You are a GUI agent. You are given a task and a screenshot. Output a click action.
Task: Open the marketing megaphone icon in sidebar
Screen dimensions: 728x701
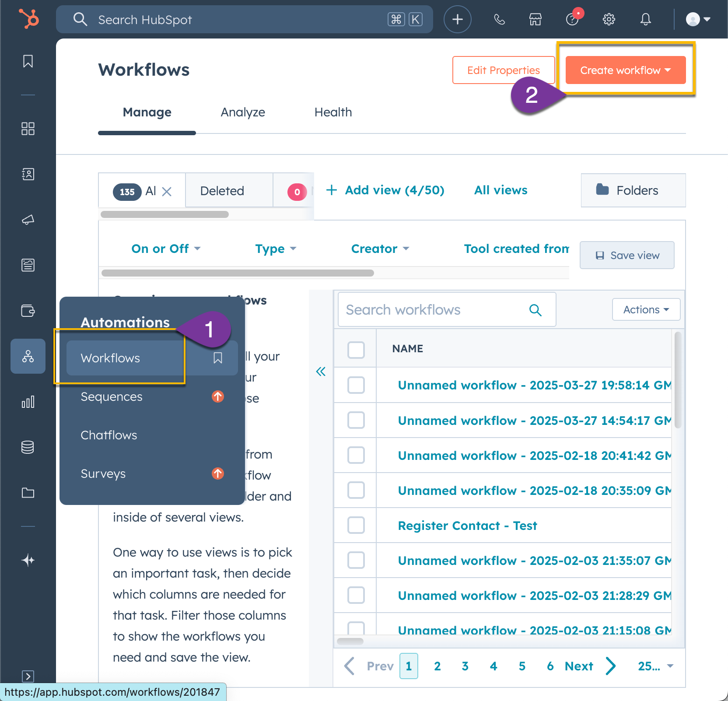tap(28, 220)
